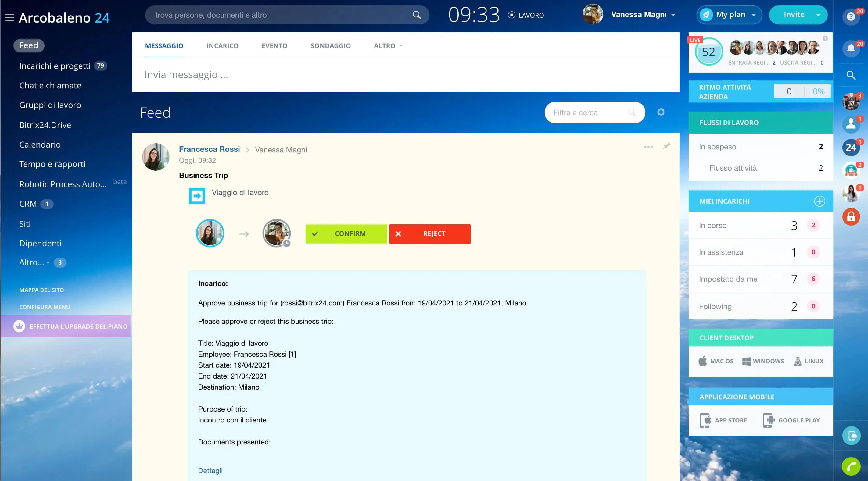The height and width of the screenshot is (481, 868).
Task: Click the green phone call icon
Action: (x=851, y=466)
